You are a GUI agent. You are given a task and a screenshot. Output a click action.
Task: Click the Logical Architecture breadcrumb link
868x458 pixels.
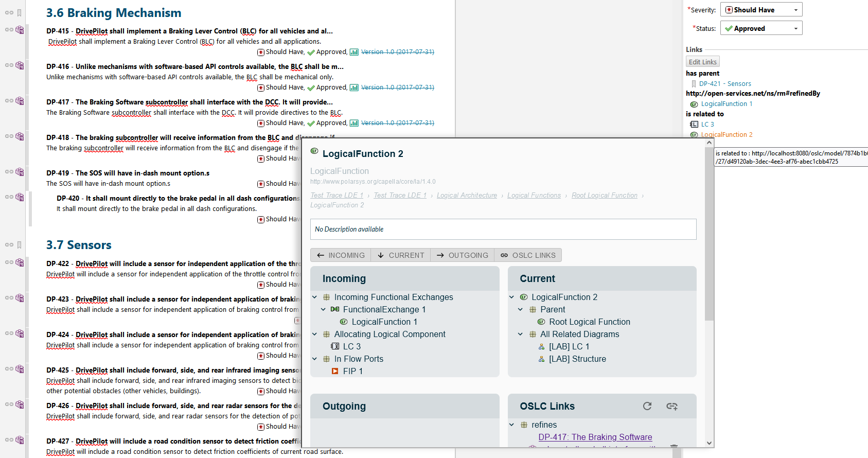[x=467, y=196]
